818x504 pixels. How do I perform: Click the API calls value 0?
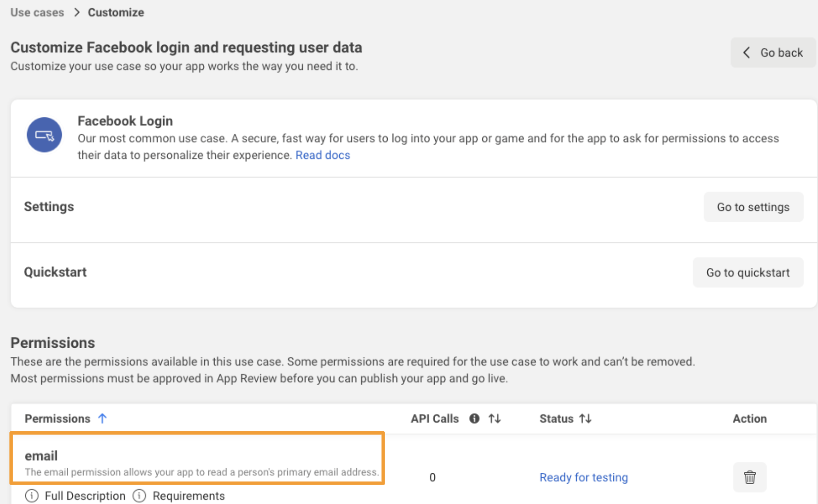pos(433,477)
